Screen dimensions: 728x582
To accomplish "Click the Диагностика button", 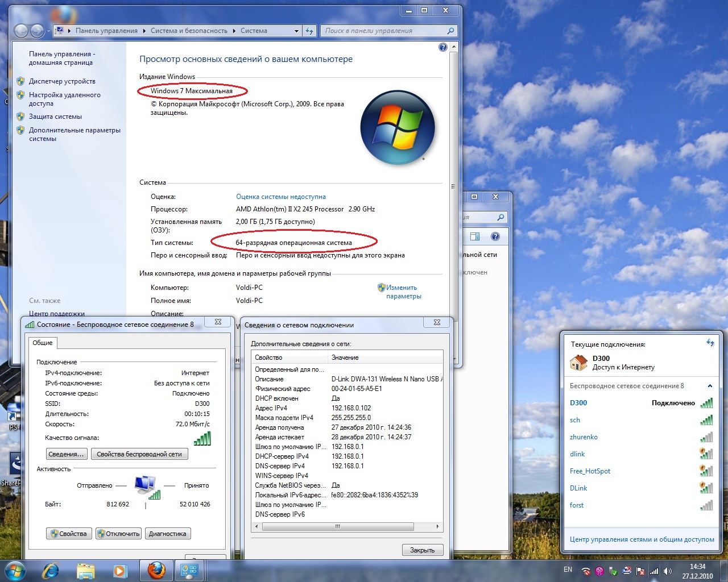I will point(167,534).
